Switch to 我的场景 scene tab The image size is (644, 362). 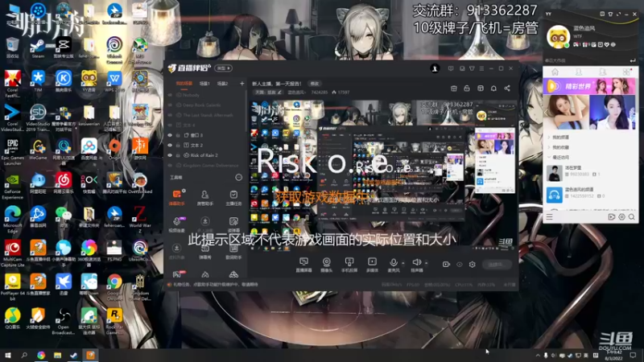pos(184,84)
